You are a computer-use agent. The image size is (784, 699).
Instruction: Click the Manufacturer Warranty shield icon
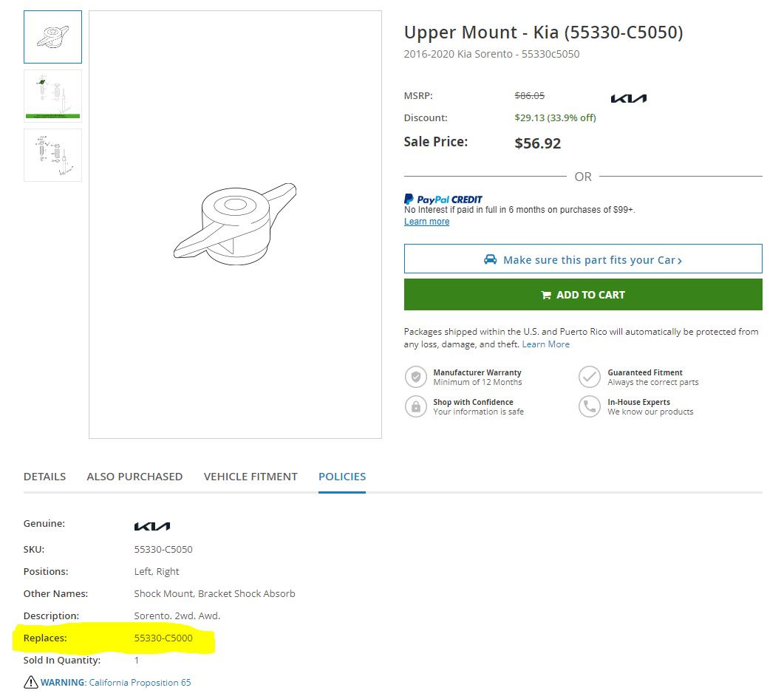416,377
